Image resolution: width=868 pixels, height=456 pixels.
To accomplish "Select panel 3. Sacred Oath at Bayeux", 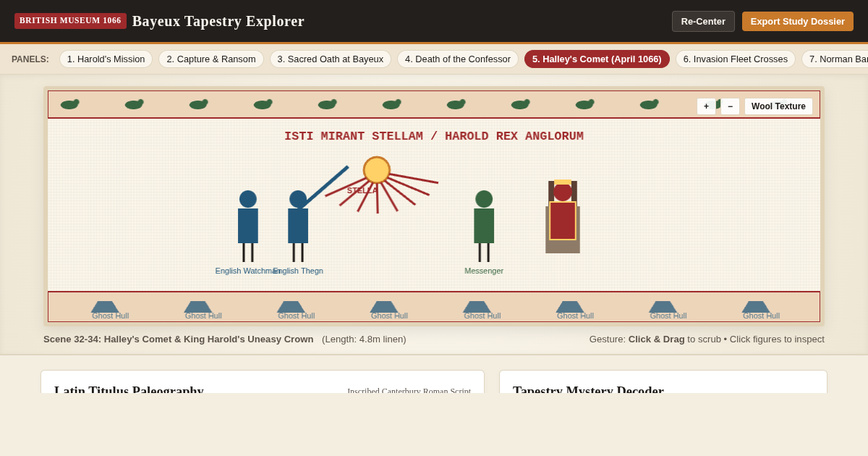I will pyautogui.click(x=331, y=59).
